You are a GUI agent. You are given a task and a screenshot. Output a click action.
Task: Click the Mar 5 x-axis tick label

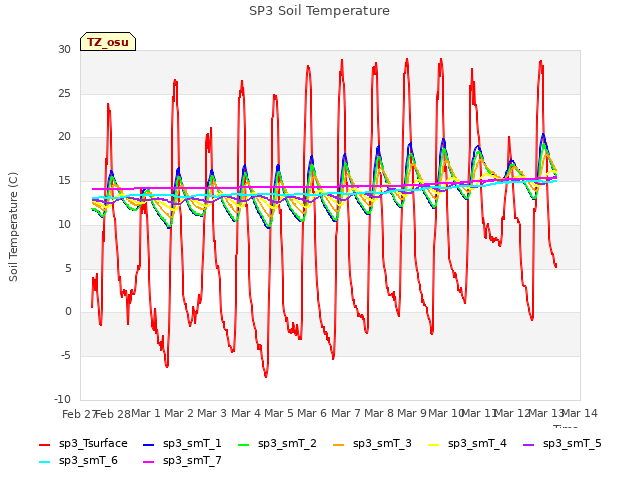click(x=279, y=413)
